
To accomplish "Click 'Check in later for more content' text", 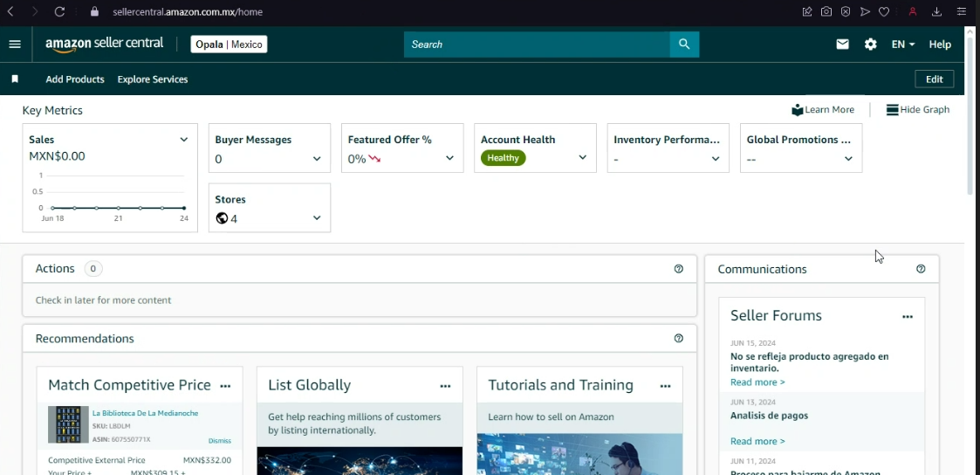I will click(x=103, y=300).
